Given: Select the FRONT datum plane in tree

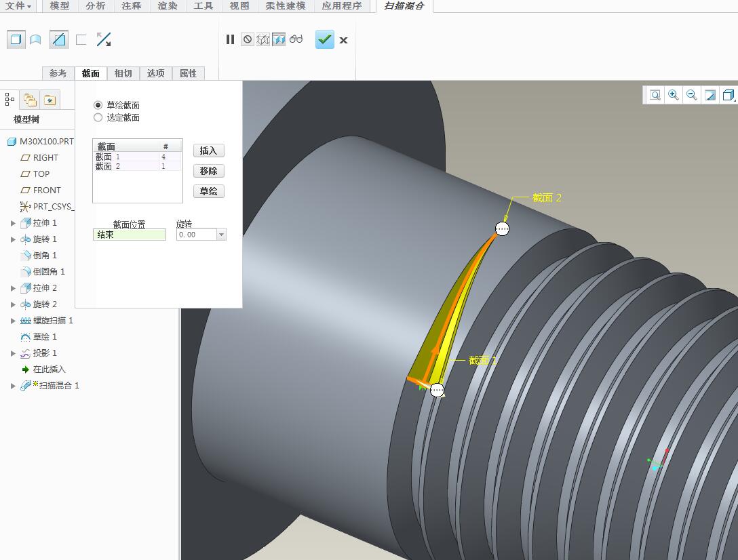Looking at the screenshot, I should coord(41,190).
